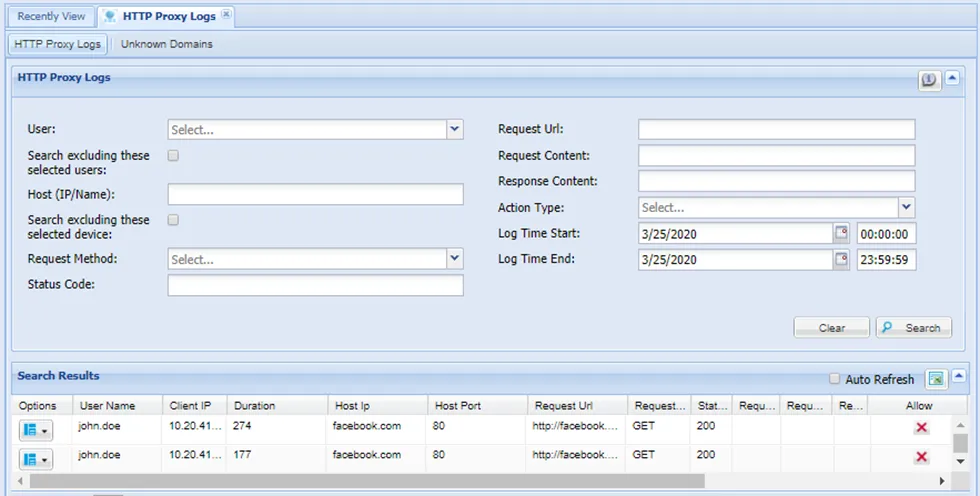Click the 23:59:59 end time field
980x496 pixels.
pos(886,259)
